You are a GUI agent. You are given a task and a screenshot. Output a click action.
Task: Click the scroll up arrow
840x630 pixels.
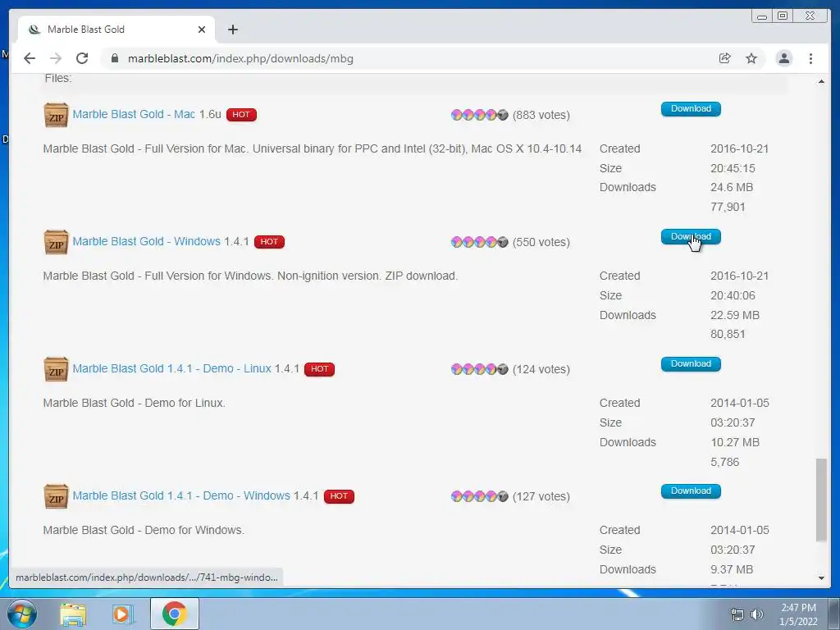coord(821,81)
